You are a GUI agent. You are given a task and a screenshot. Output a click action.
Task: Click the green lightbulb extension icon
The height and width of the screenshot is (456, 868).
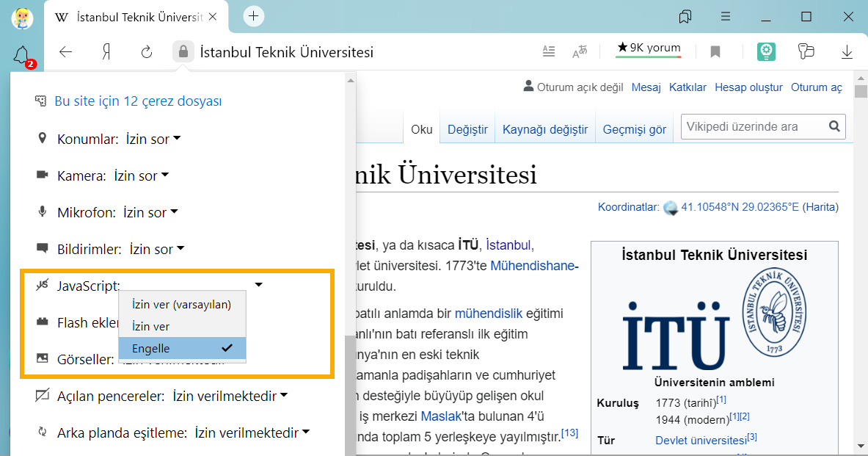tap(766, 51)
